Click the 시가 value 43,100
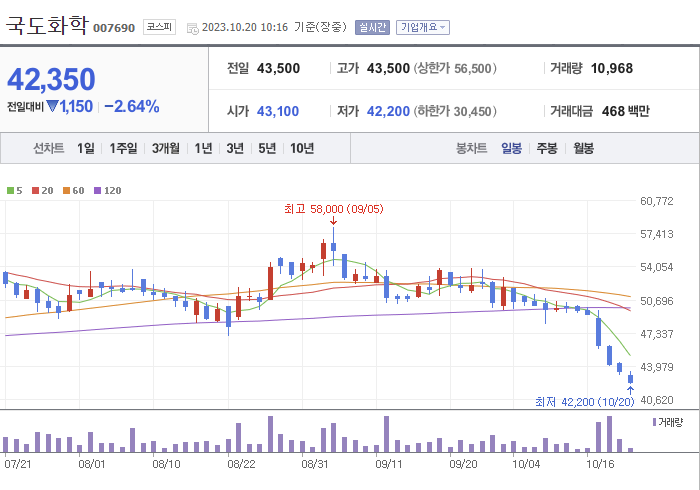 278,111
